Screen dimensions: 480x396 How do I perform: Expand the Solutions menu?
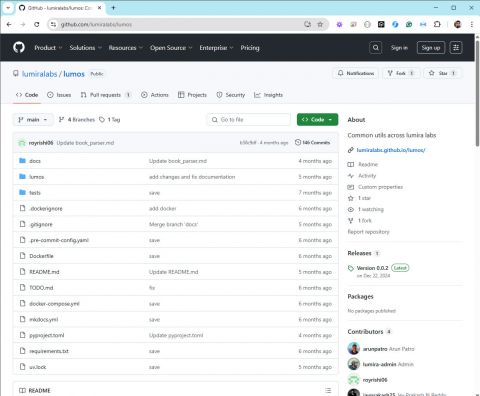point(85,48)
